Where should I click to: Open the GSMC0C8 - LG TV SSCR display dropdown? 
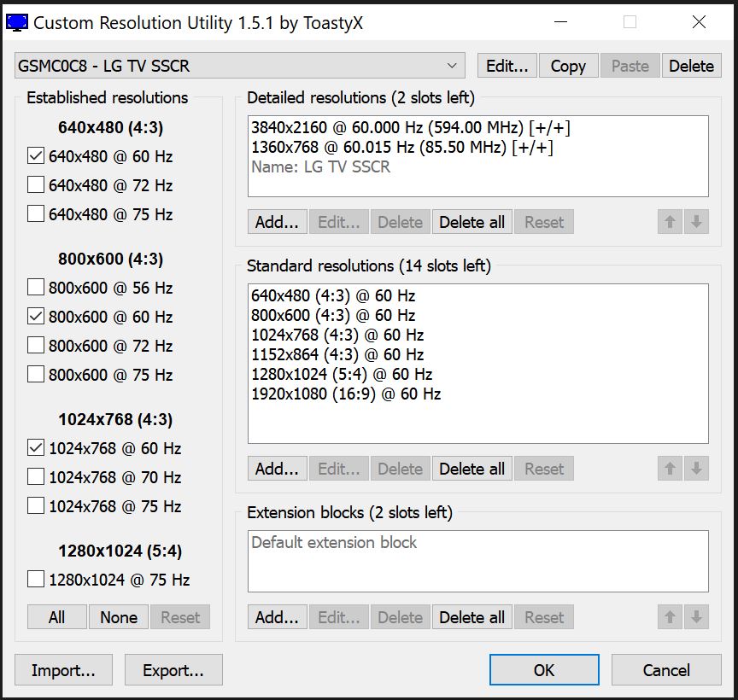coord(239,66)
